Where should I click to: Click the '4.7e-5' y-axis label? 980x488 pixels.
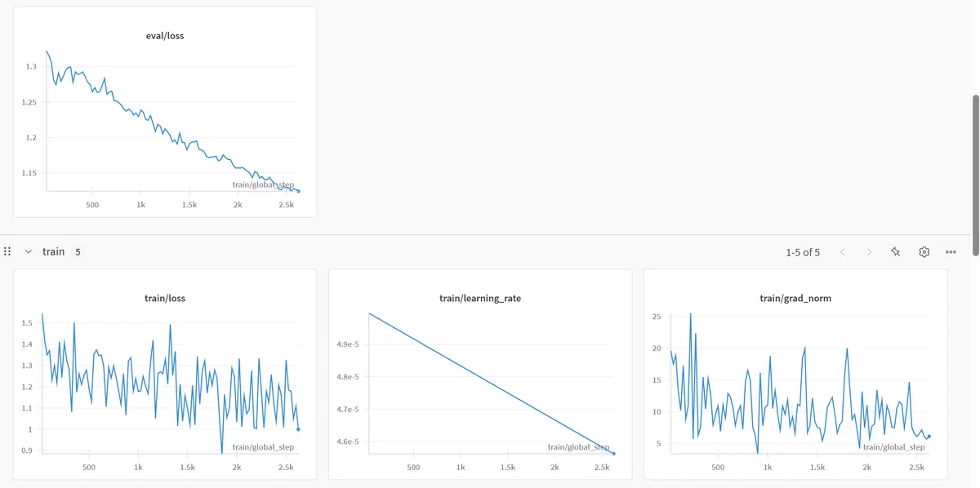(348, 410)
